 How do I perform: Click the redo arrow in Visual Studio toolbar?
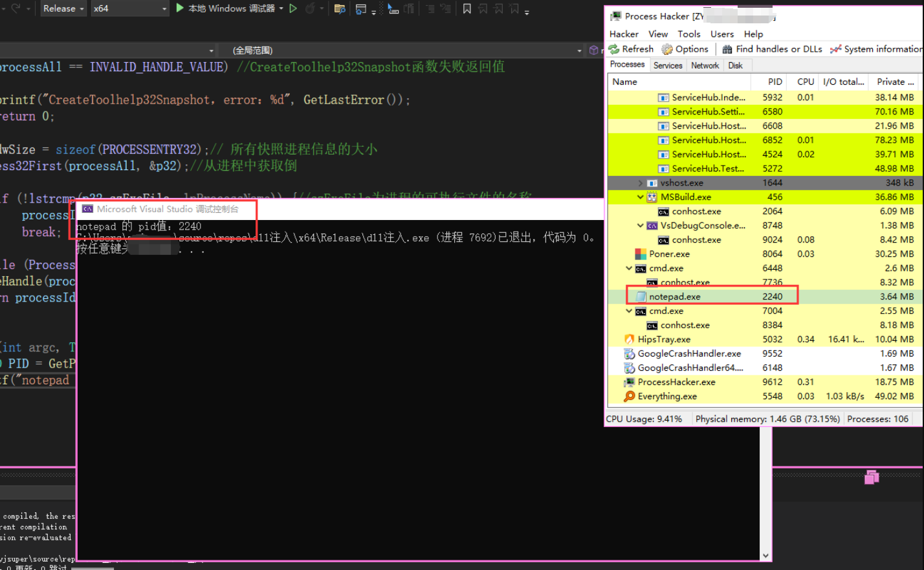coord(16,8)
